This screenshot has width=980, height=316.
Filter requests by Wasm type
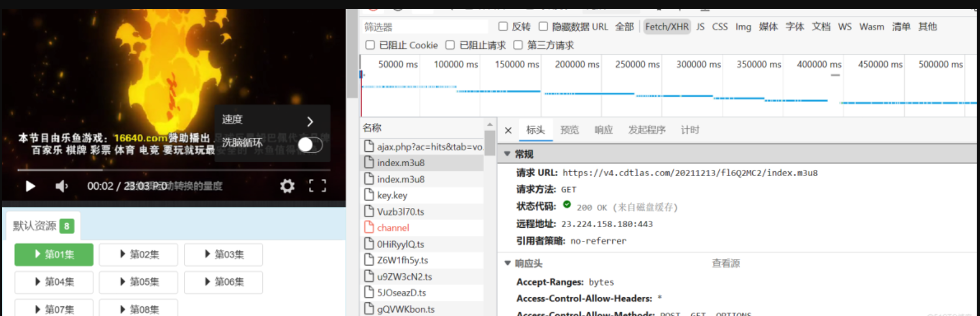coord(872,26)
